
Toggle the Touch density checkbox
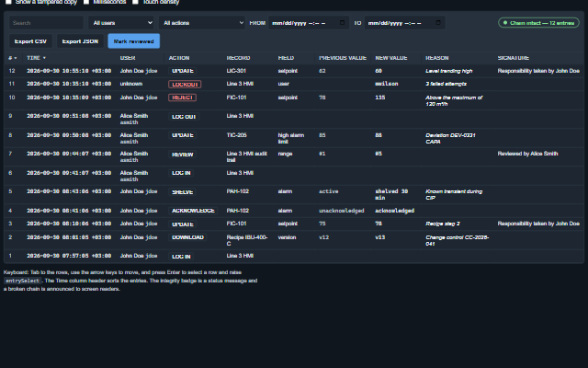coord(135,2)
